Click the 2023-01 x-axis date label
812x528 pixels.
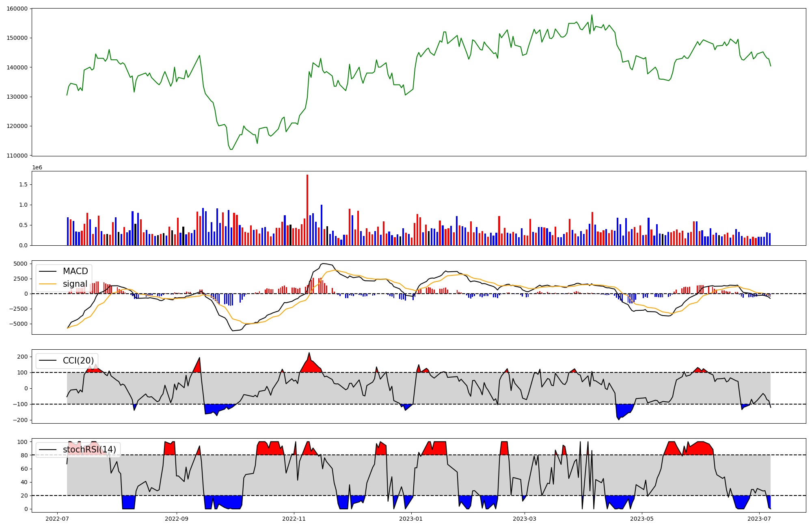pyautogui.click(x=411, y=519)
